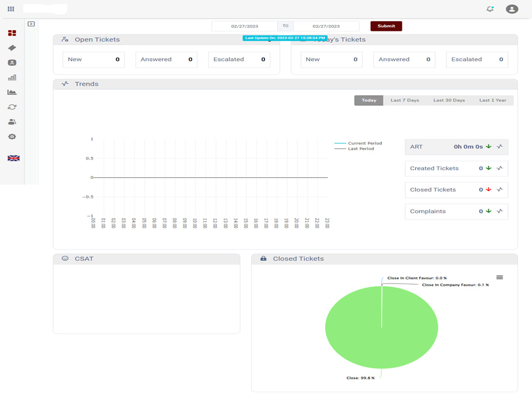Click the New card under Open Tickets
Image resolution: width=532 pixels, height=399 pixels.
pyautogui.click(x=94, y=60)
